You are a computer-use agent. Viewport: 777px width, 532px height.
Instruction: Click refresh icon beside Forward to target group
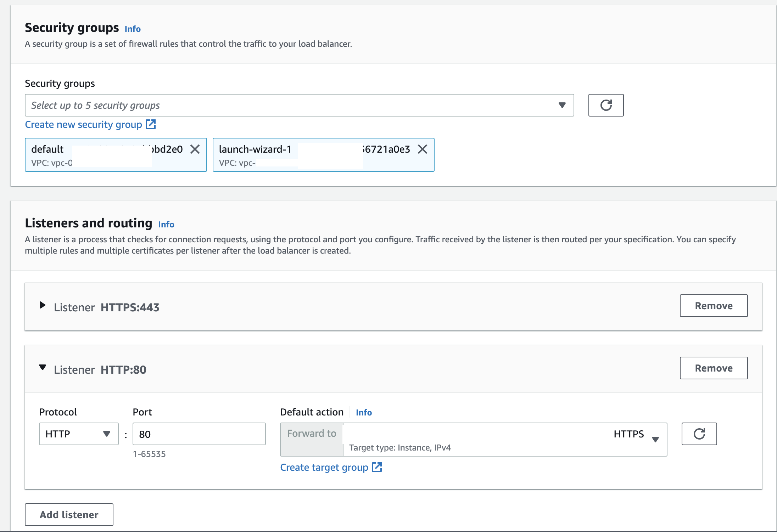[x=699, y=434]
